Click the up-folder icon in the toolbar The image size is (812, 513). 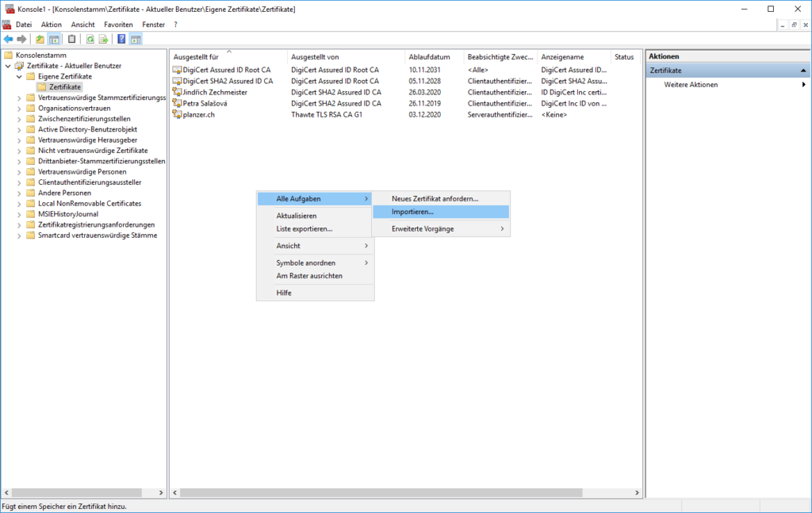coord(40,38)
